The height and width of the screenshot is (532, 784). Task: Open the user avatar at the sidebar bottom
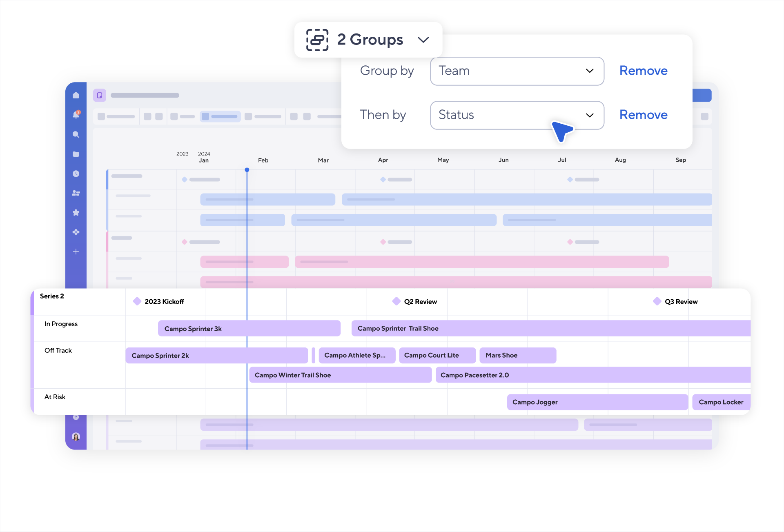76,437
